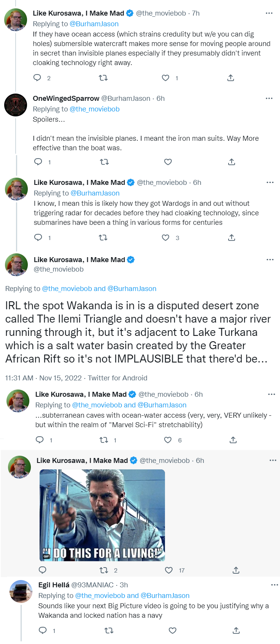This screenshot has height=644, width=280.
Task: Open @BurhamJason mention in first reply
Action: click(94, 24)
